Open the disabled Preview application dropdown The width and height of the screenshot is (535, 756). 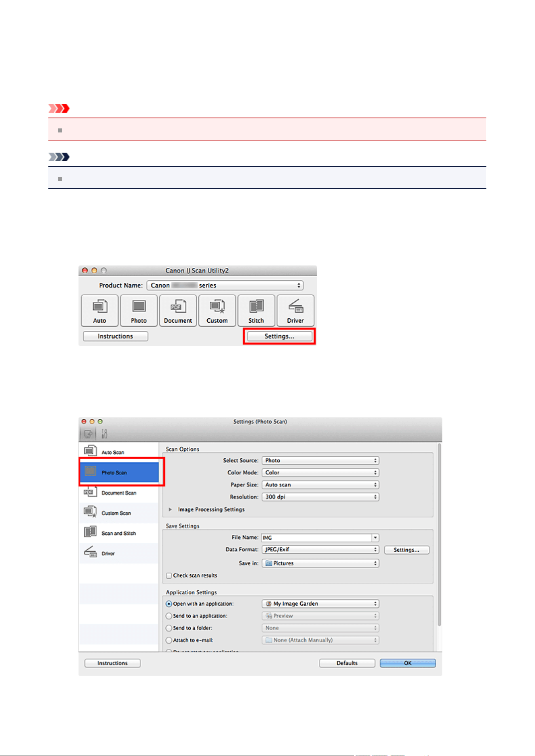(x=320, y=616)
